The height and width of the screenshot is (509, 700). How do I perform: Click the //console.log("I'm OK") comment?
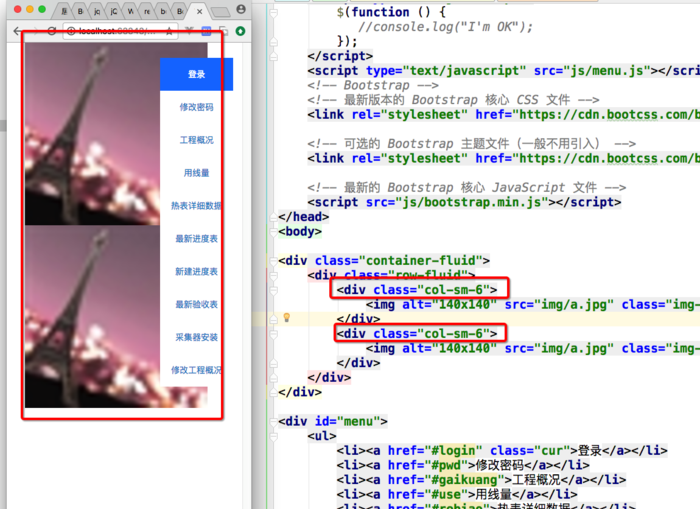pyautogui.click(x=446, y=27)
